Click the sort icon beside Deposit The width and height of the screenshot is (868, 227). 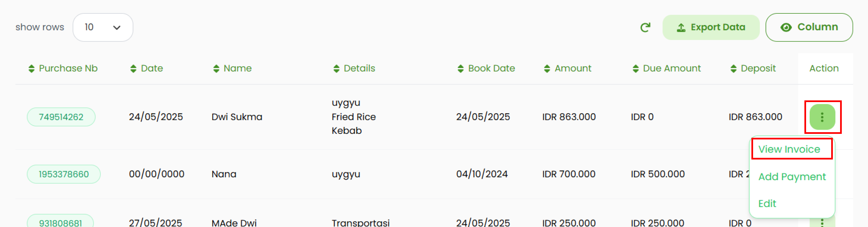(x=734, y=68)
